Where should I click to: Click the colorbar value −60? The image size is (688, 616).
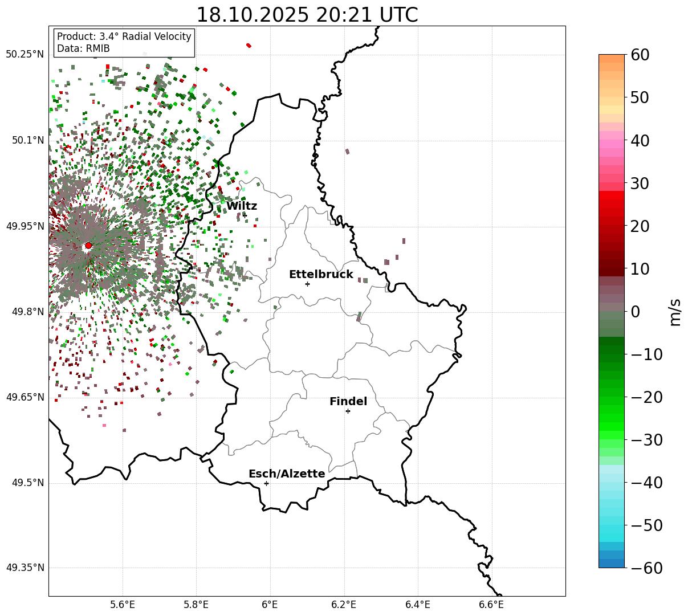point(646,568)
